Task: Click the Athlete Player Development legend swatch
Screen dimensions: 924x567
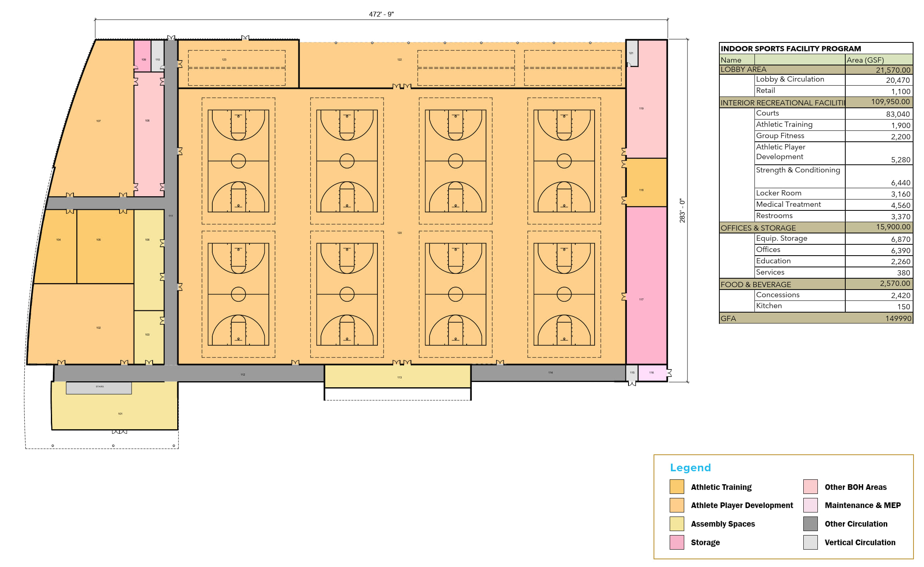Action: click(x=677, y=505)
